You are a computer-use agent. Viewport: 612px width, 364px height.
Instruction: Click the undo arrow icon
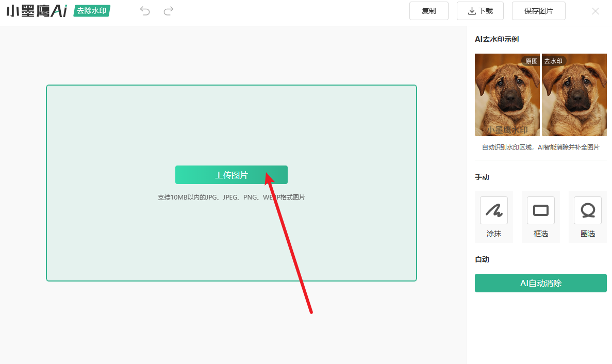(145, 11)
